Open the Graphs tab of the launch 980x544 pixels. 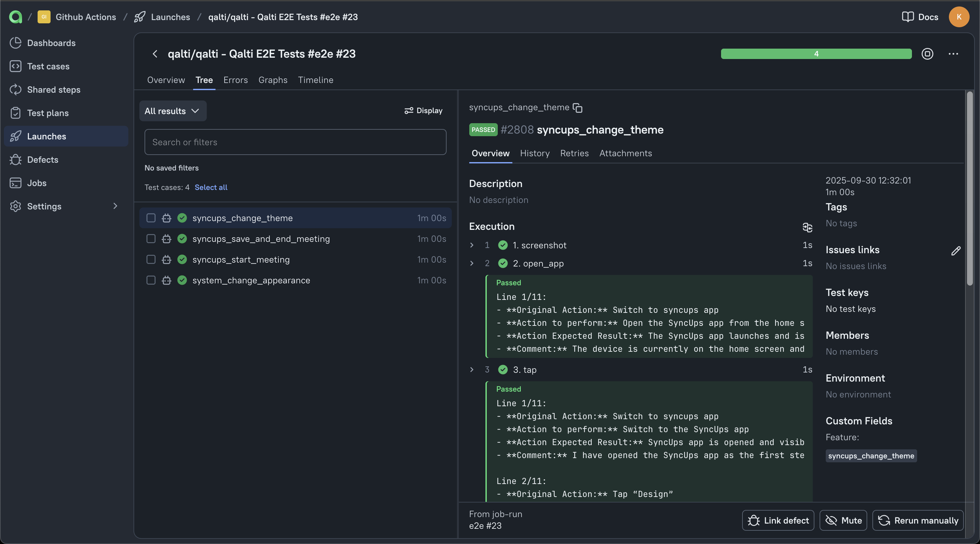(x=273, y=80)
